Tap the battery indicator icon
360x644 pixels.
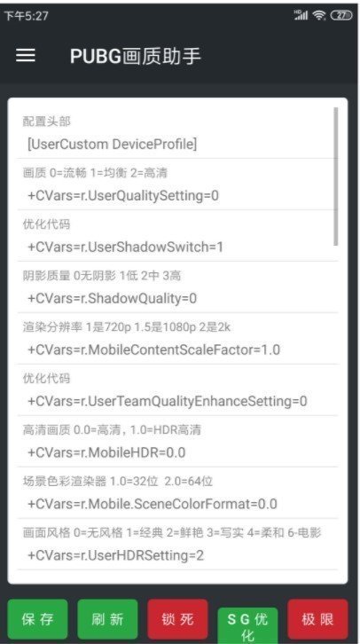coord(340,16)
